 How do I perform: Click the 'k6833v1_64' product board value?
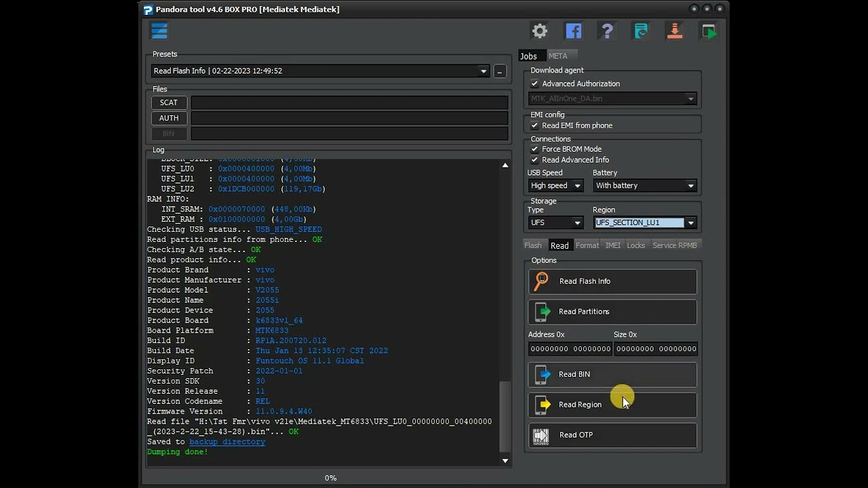[279, 321]
